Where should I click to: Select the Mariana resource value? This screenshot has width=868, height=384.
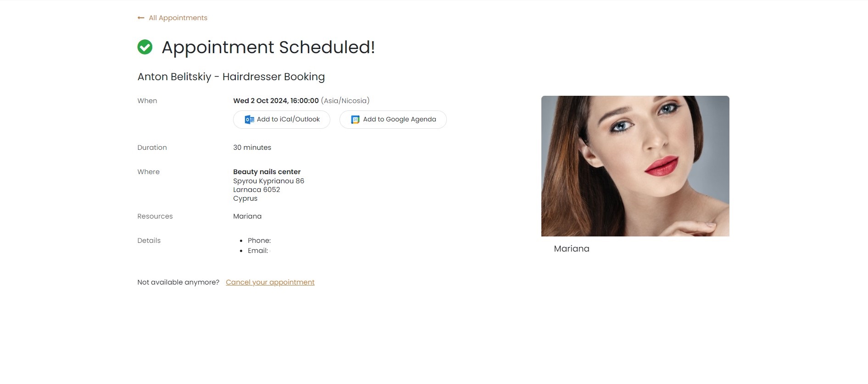pos(247,216)
